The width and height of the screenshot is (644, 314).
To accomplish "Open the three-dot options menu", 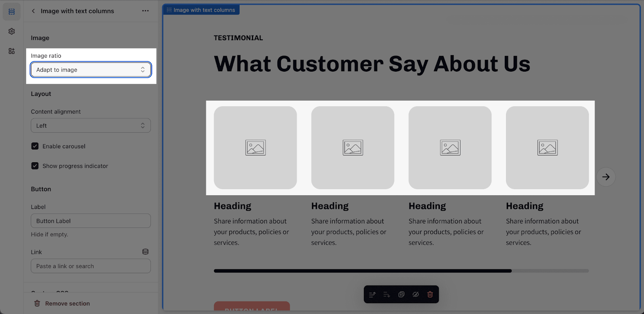I will click(145, 11).
